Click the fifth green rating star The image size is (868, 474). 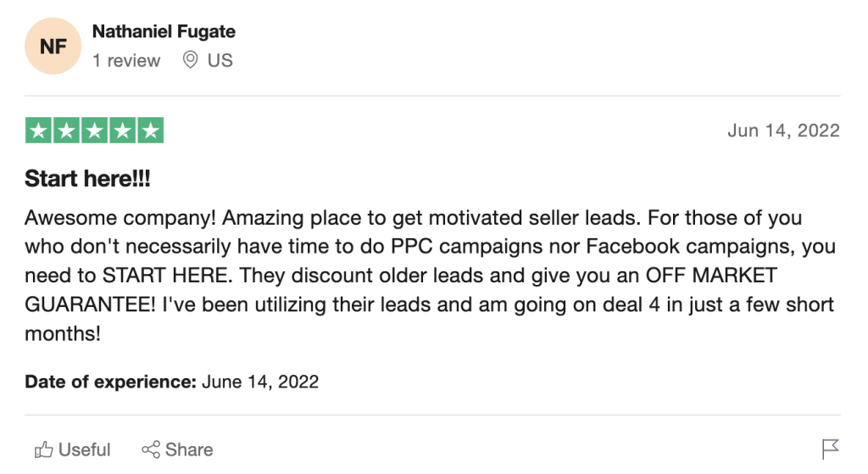tap(150, 130)
